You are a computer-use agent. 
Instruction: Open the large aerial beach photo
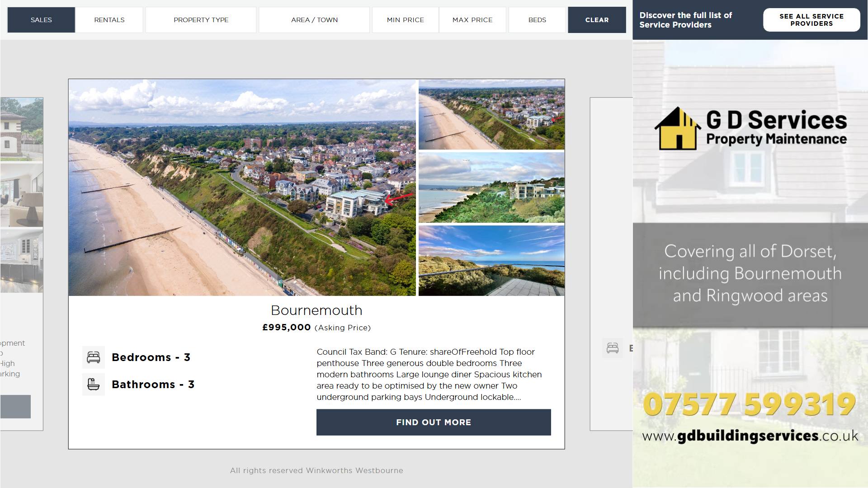242,188
